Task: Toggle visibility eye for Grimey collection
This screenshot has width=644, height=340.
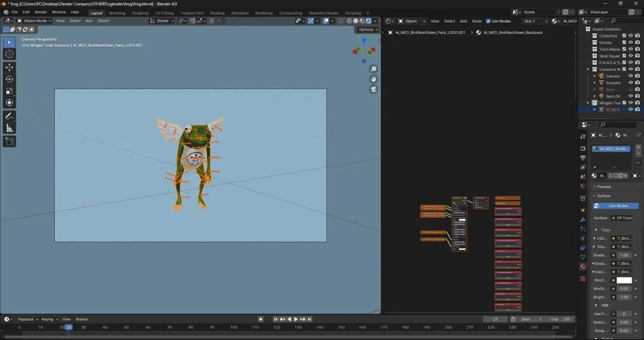Action: [631, 42]
